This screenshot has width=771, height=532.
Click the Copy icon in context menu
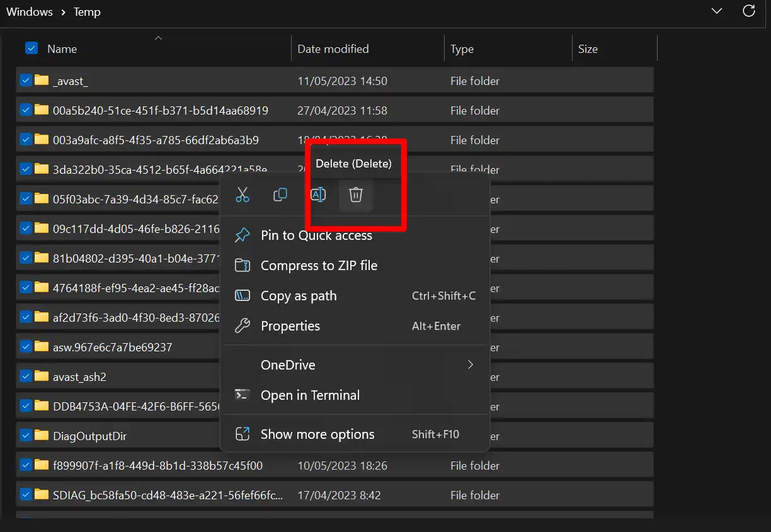point(280,195)
